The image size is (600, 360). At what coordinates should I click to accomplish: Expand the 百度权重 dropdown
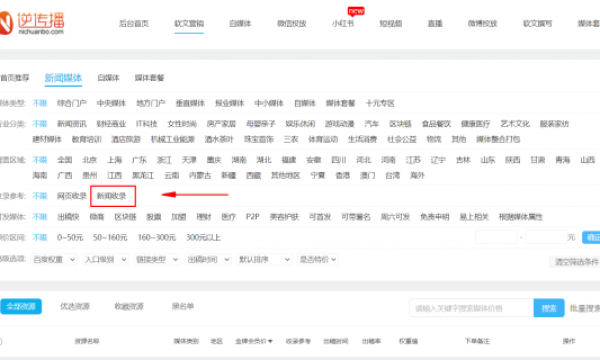pyautogui.click(x=54, y=259)
